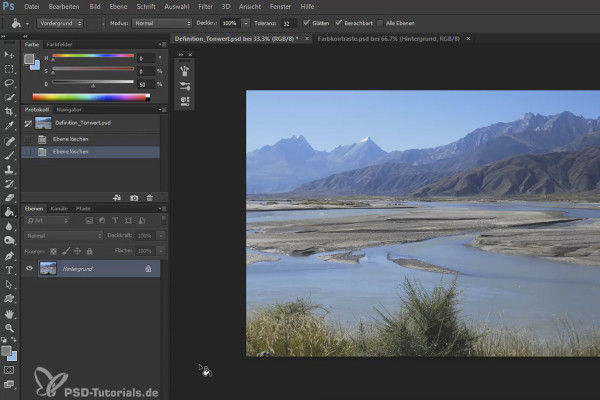
Task: Select the Hand tool
Action: point(9,314)
